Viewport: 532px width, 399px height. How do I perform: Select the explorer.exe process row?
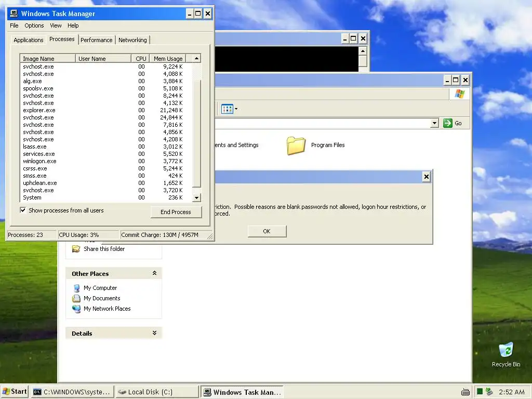point(106,110)
